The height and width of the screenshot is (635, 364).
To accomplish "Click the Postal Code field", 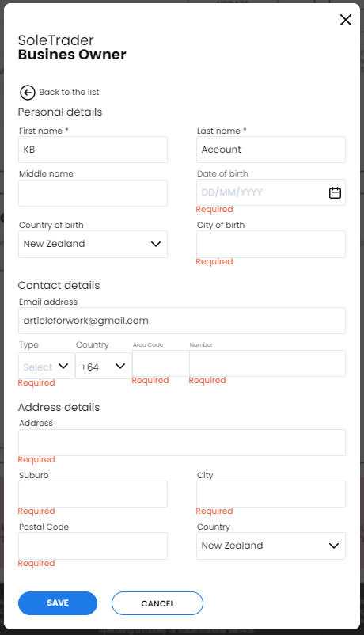I will pos(93,546).
